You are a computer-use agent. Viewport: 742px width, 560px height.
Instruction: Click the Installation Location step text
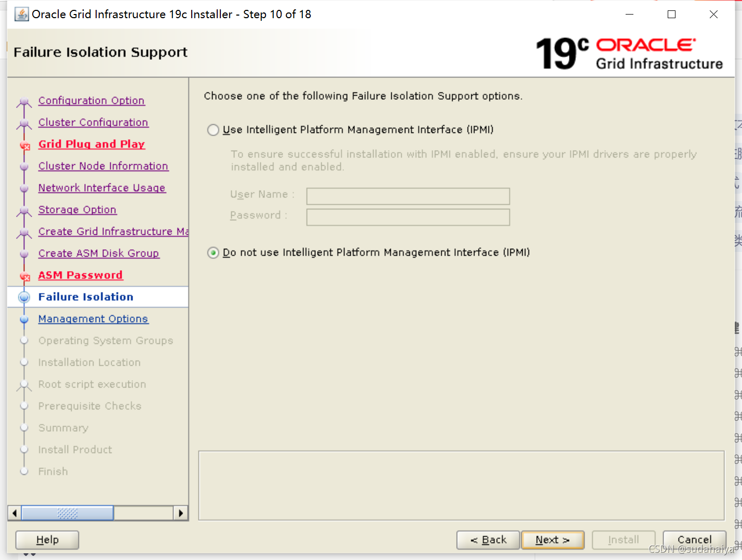click(x=89, y=363)
